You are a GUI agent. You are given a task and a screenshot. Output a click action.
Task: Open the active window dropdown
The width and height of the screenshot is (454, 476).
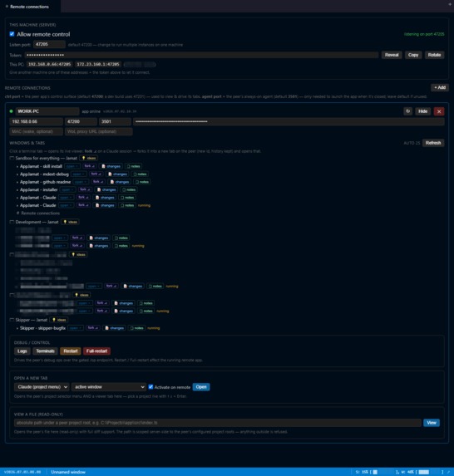(109, 387)
